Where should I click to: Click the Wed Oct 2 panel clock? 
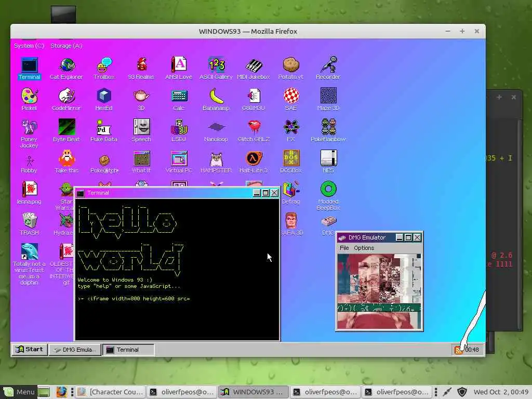[x=501, y=392]
